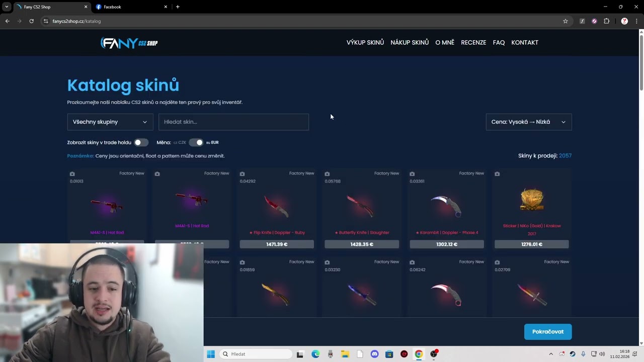Click the 1276.01 € price button
The height and width of the screenshot is (362, 644).
point(532,244)
